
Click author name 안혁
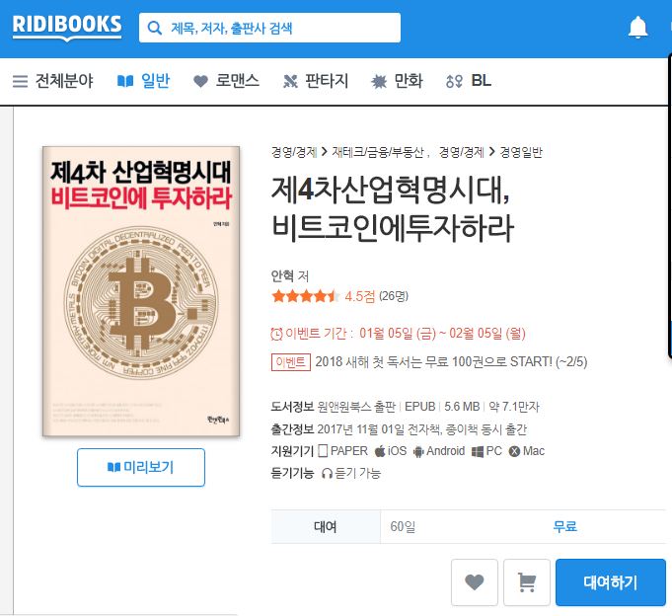click(x=282, y=275)
